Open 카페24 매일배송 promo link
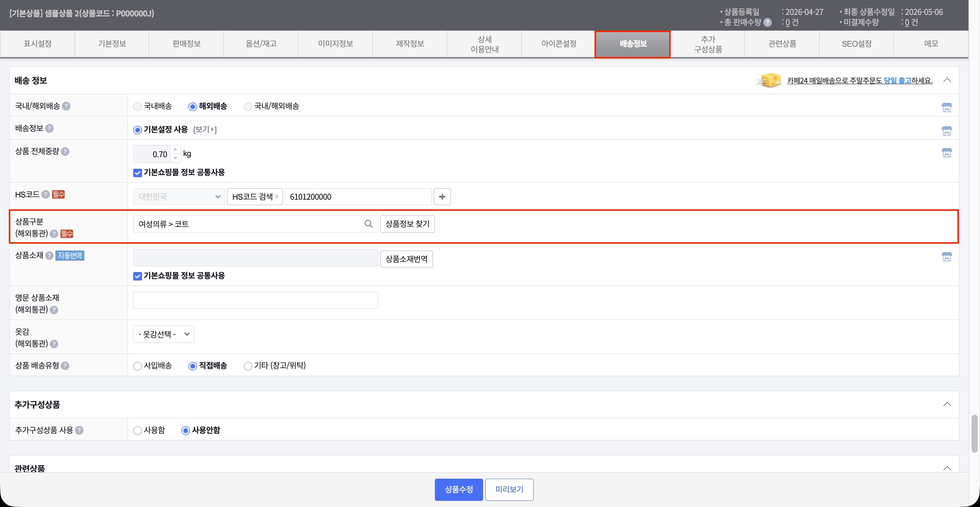The height and width of the screenshot is (507, 980). (859, 81)
